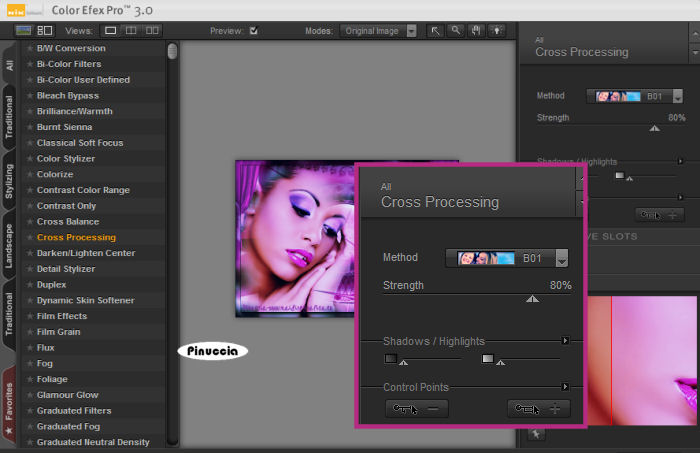The height and width of the screenshot is (453, 700).
Task: Click the up arrow beside right sidebar filter title
Action: pyautogui.click(x=695, y=34)
